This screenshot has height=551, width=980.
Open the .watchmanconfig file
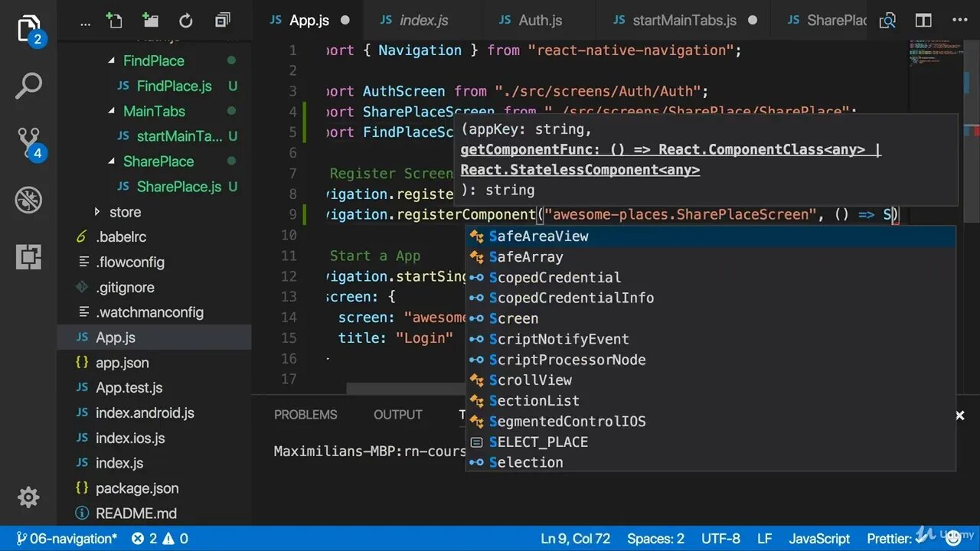click(149, 312)
